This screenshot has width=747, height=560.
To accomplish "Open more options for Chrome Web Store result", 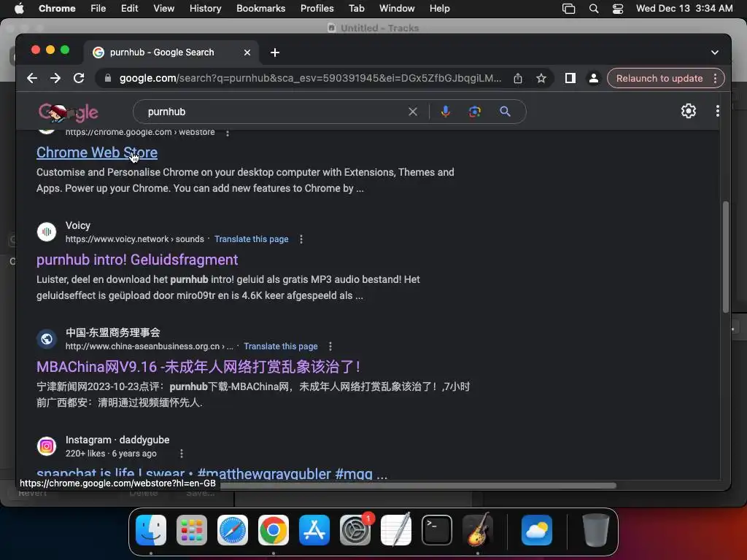I will (x=228, y=133).
